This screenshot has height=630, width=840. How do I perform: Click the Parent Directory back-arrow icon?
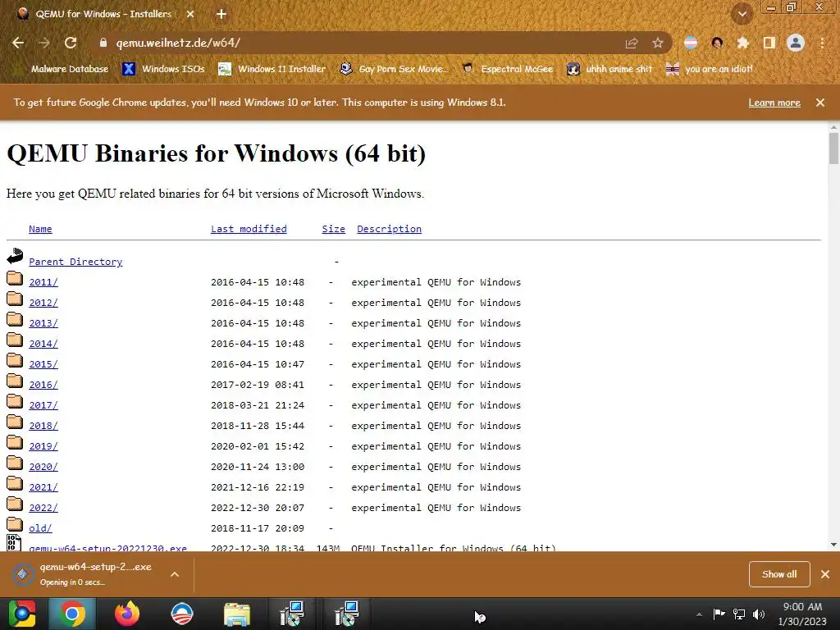pos(15,256)
